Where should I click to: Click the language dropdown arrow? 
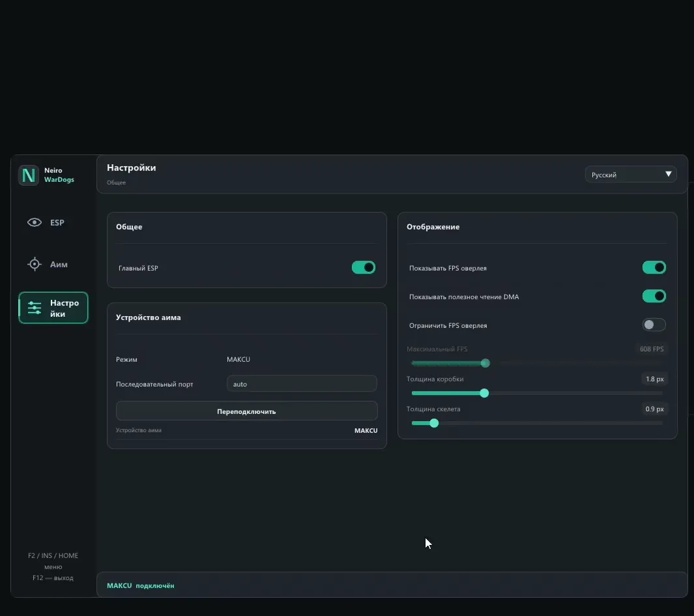coord(669,174)
